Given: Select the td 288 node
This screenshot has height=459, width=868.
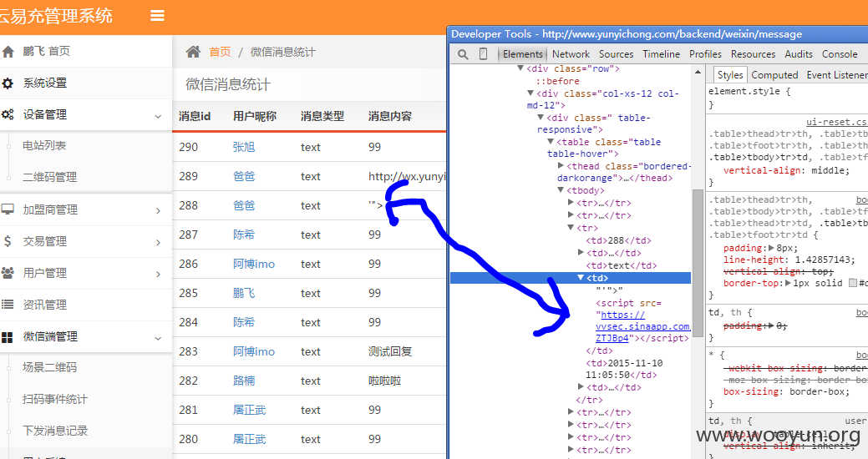Looking at the screenshot, I should point(618,240).
